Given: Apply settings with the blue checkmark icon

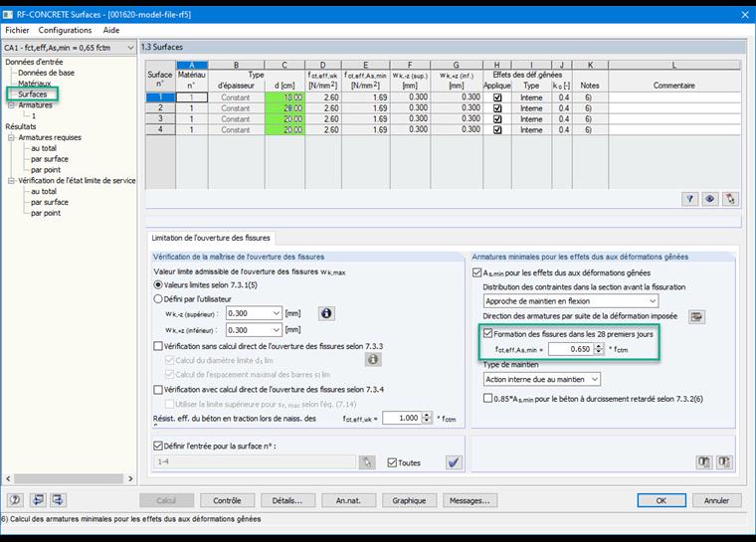Looking at the screenshot, I should (x=454, y=462).
